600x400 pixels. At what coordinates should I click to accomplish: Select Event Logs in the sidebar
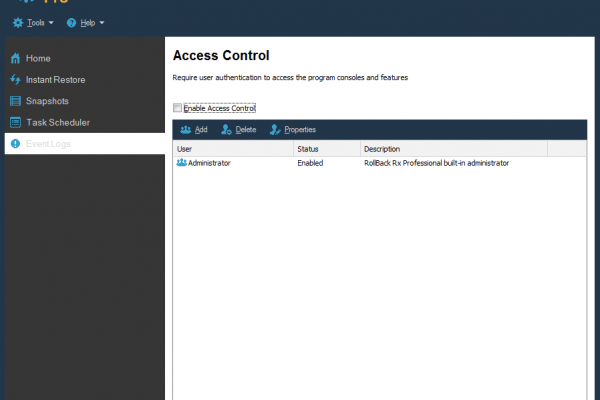(85, 144)
